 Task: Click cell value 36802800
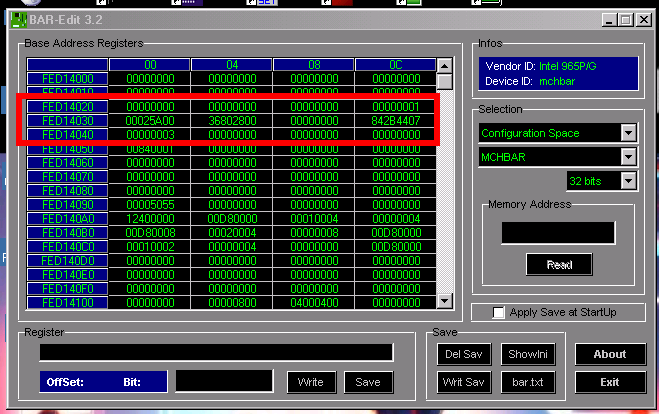(232, 121)
